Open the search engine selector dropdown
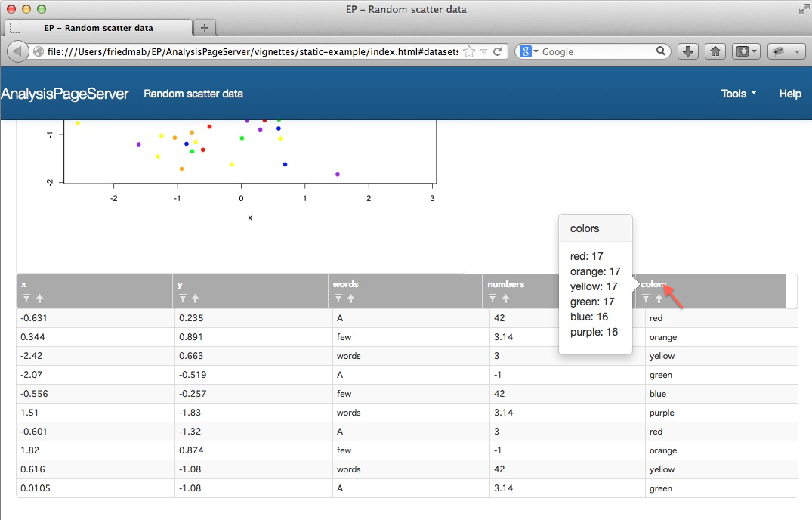Image resolution: width=812 pixels, height=520 pixels. point(529,51)
